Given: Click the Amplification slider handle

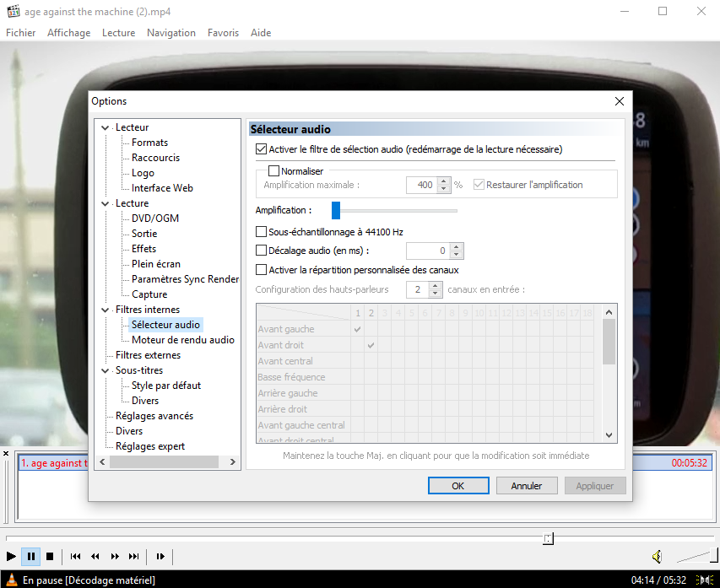Looking at the screenshot, I should click(x=335, y=210).
